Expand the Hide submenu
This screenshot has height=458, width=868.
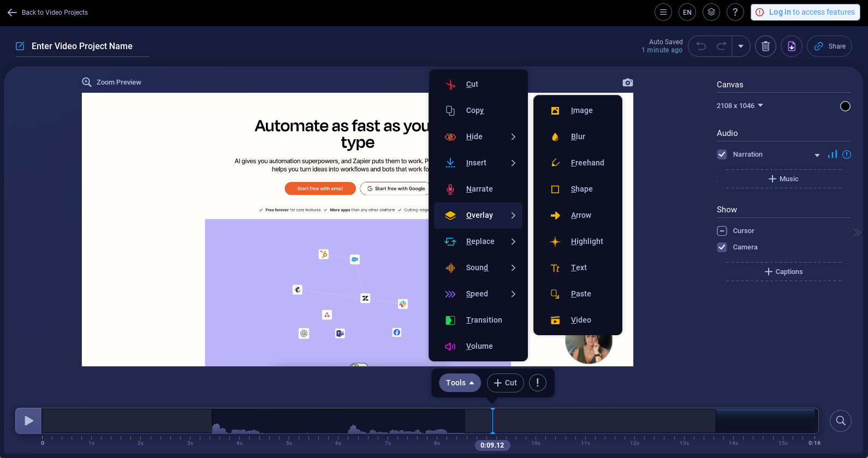coord(513,136)
